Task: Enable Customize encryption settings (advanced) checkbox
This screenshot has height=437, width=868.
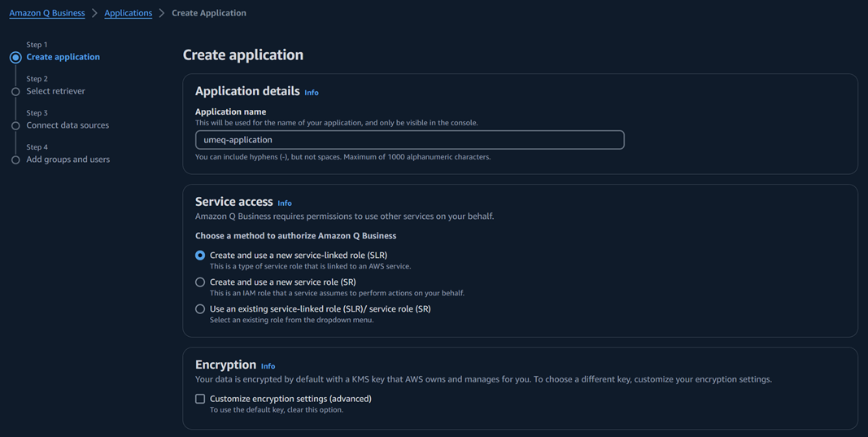Action: 200,399
